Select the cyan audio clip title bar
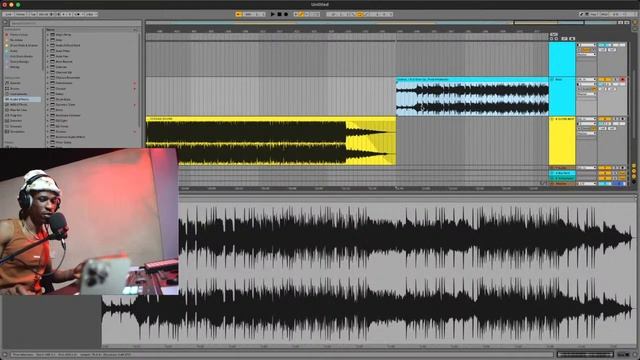 472,79
